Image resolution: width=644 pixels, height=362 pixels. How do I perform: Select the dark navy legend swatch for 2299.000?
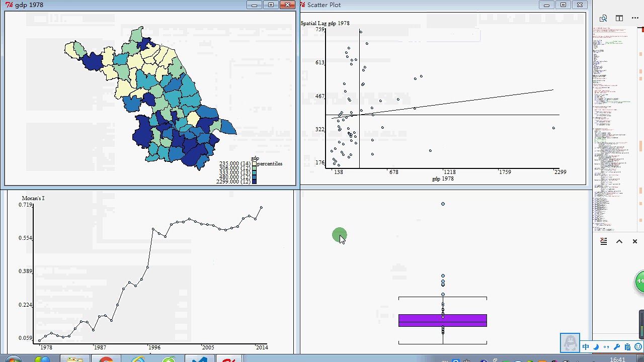pyautogui.click(x=255, y=182)
